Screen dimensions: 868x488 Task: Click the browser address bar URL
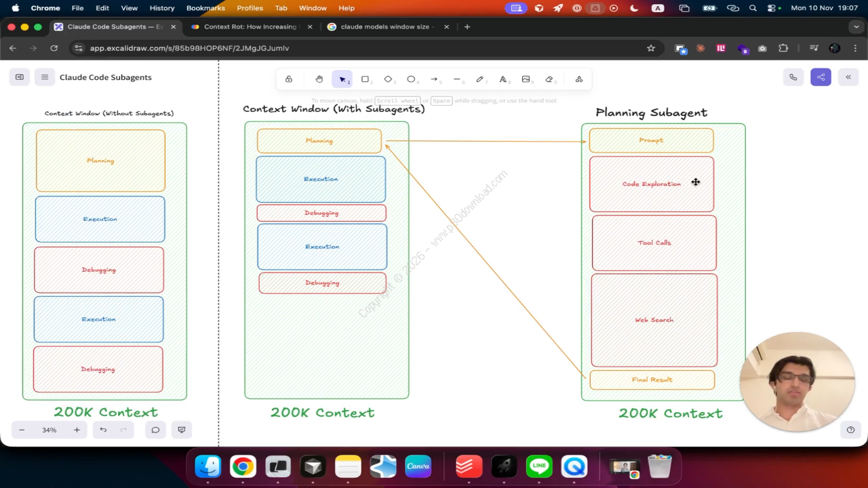coord(190,48)
